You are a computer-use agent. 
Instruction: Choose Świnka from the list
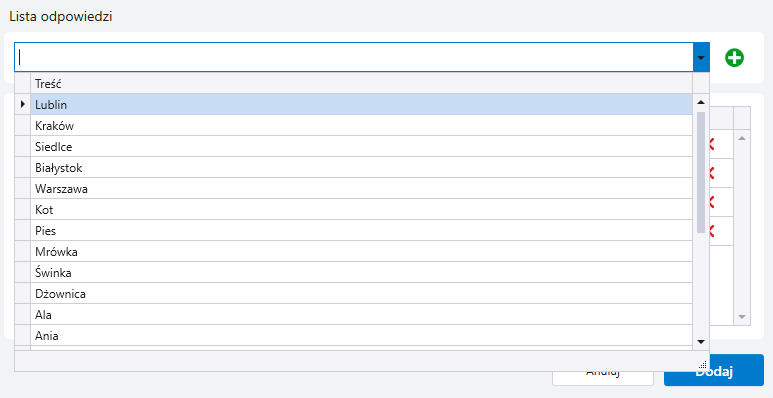[361, 272]
